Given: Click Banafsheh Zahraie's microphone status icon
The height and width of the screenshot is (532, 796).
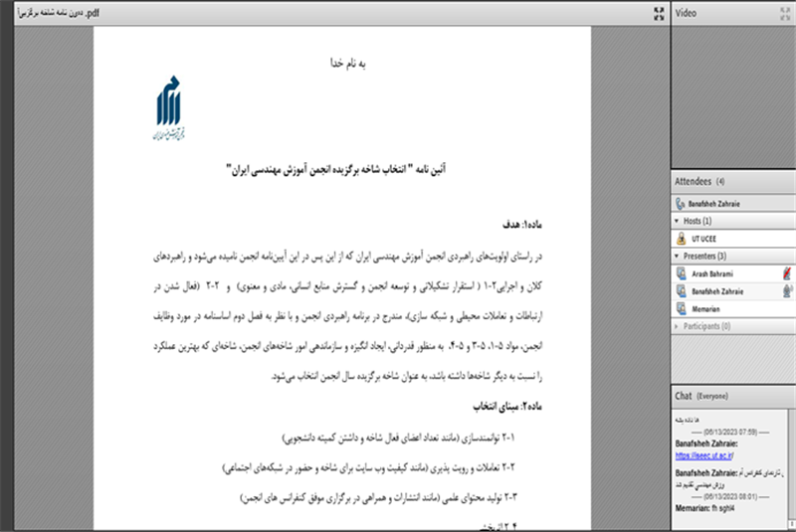Looking at the screenshot, I should pyautogui.click(x=787, y=291).
